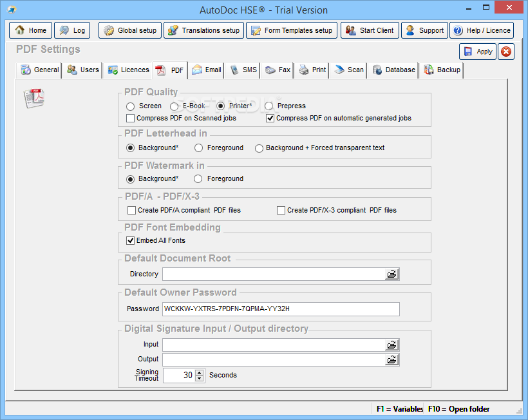Enable Create PDF/X-3 compliant PDF files
Image resolution: width=528 pixels, height=420 pixels.
pos(281,210)
